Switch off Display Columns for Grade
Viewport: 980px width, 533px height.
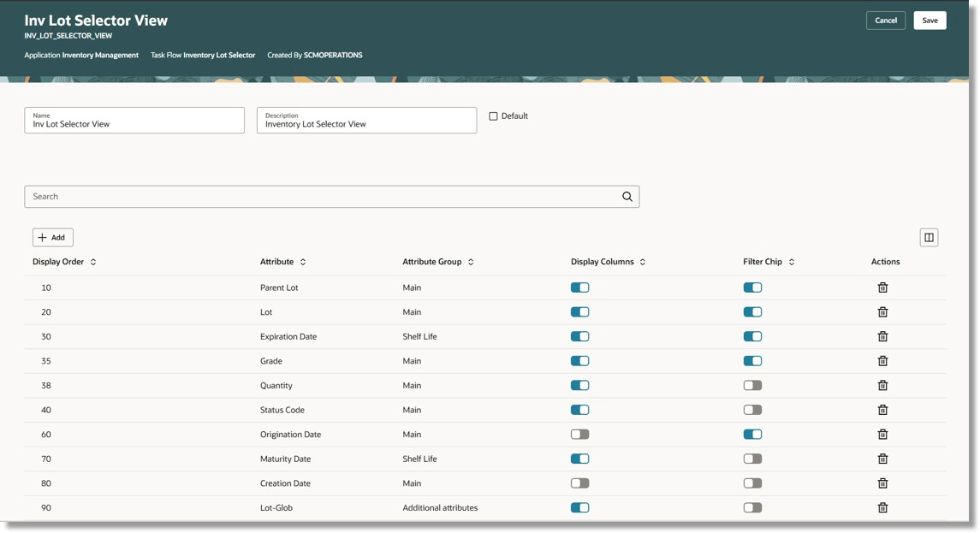tap(580, 360)
